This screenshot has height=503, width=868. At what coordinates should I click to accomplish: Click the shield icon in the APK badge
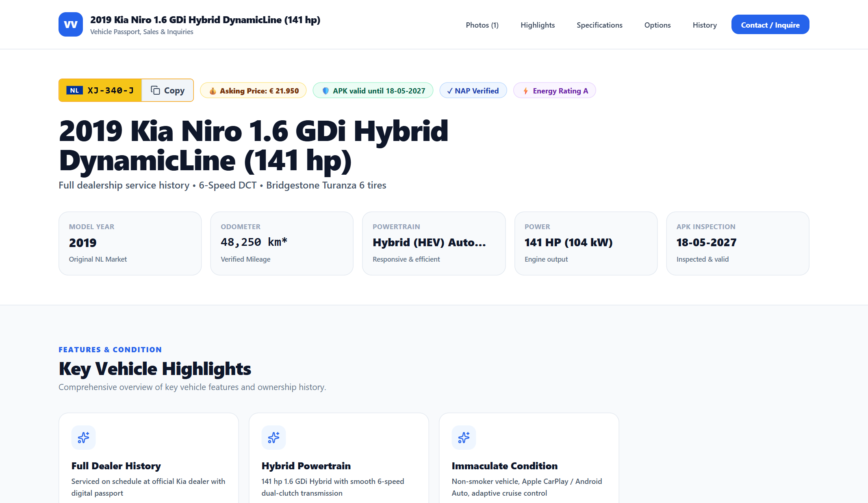[x=325, y=91]
